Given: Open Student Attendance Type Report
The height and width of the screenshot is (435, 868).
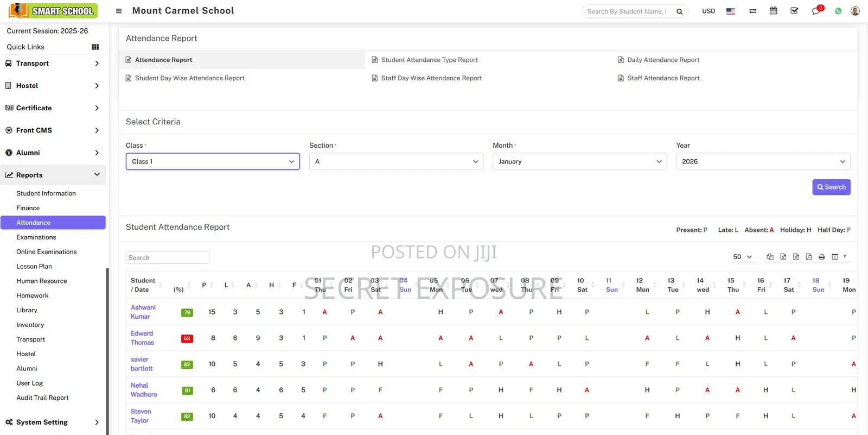Looking at the screenshot, I should pyautogui.click(x=429, y=60).
